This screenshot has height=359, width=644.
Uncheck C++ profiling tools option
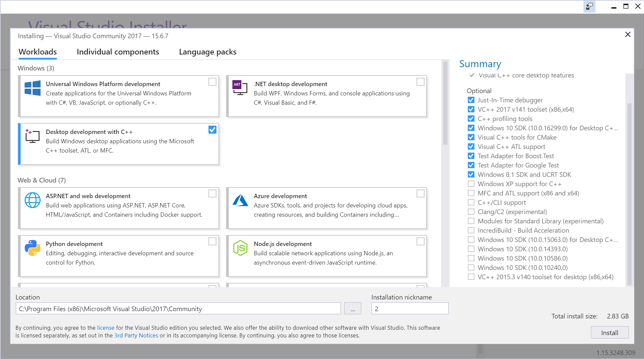coord(471,119)
